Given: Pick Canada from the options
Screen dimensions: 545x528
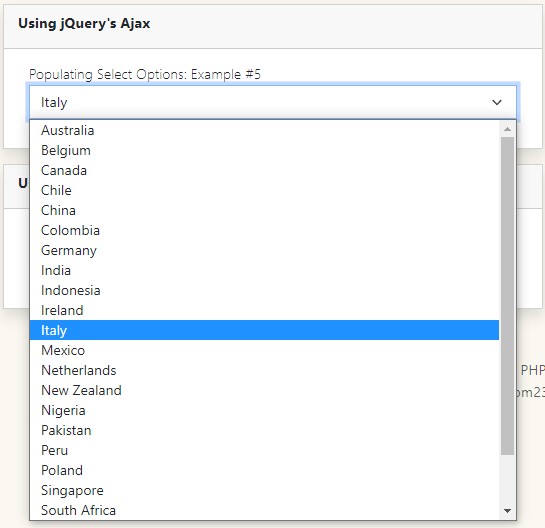Looking at the screenshot, I should pyautogui.click(x=265, y=170).
